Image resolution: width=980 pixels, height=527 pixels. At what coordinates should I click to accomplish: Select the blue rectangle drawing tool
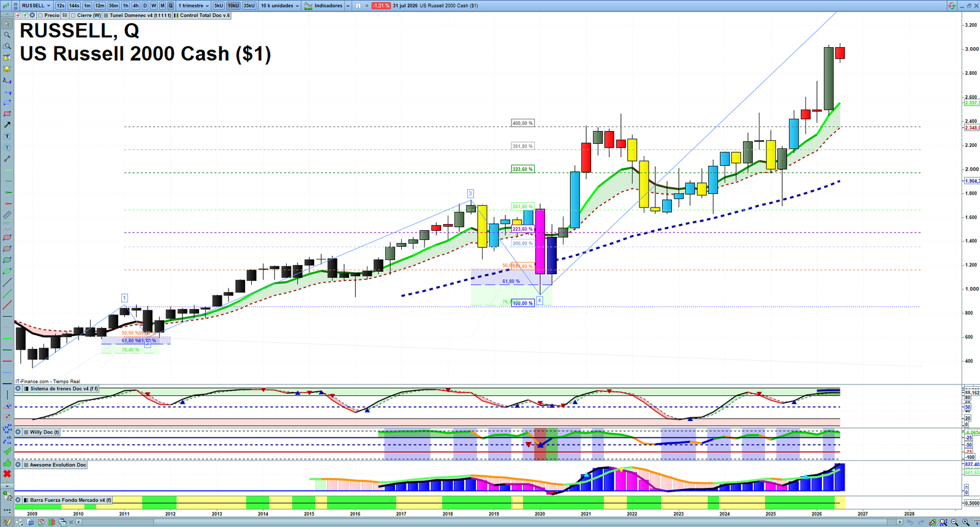[x=7, y=103]
